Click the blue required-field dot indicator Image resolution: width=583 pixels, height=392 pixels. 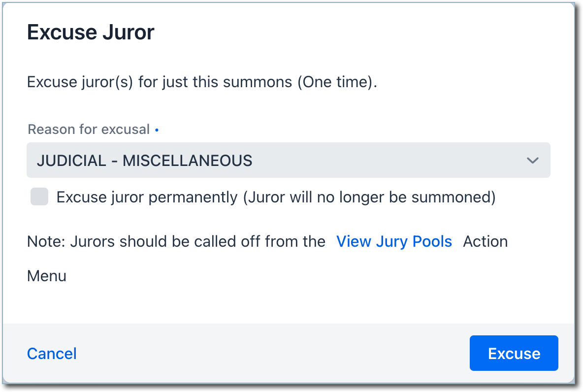[157, 130]
